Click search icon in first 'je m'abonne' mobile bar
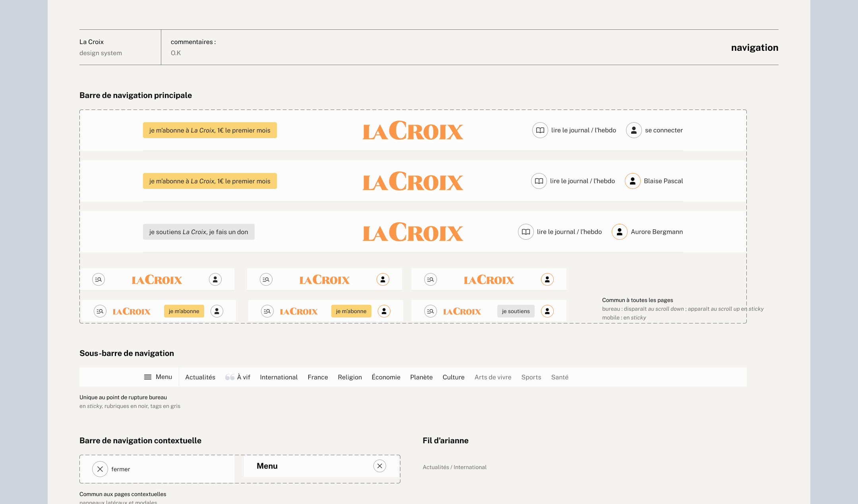Screen dimensions: 858x504 100,311
